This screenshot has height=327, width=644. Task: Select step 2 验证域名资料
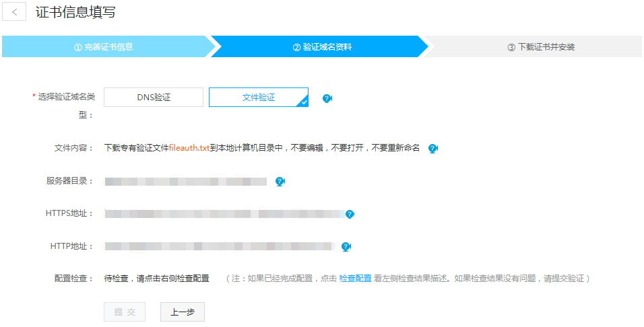tap(322, 47)
